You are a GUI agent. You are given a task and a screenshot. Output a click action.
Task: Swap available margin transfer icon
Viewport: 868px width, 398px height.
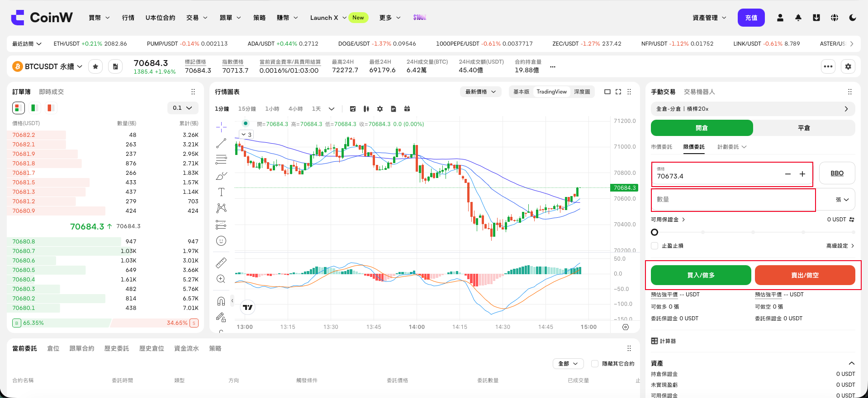pyautogui.click(x=852, y=220)
